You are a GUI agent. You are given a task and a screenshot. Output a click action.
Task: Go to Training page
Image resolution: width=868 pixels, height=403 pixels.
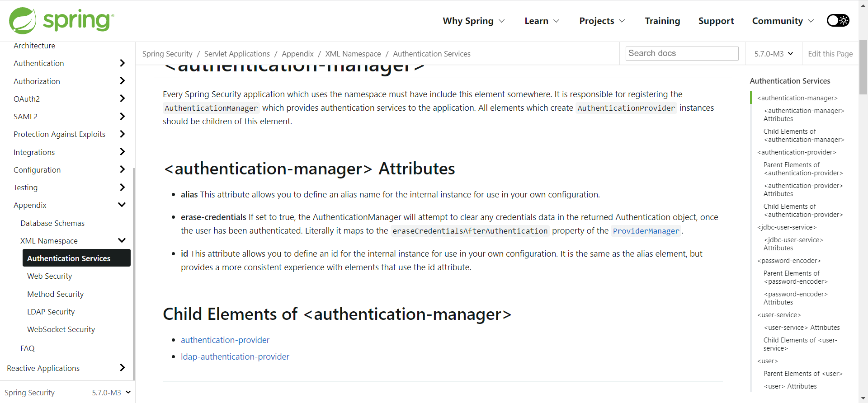662,21
